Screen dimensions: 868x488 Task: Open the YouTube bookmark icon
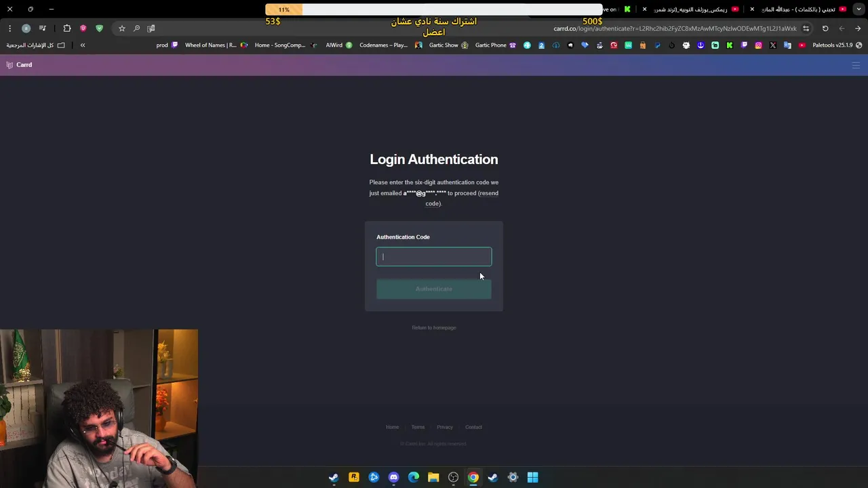pos(802,45)
